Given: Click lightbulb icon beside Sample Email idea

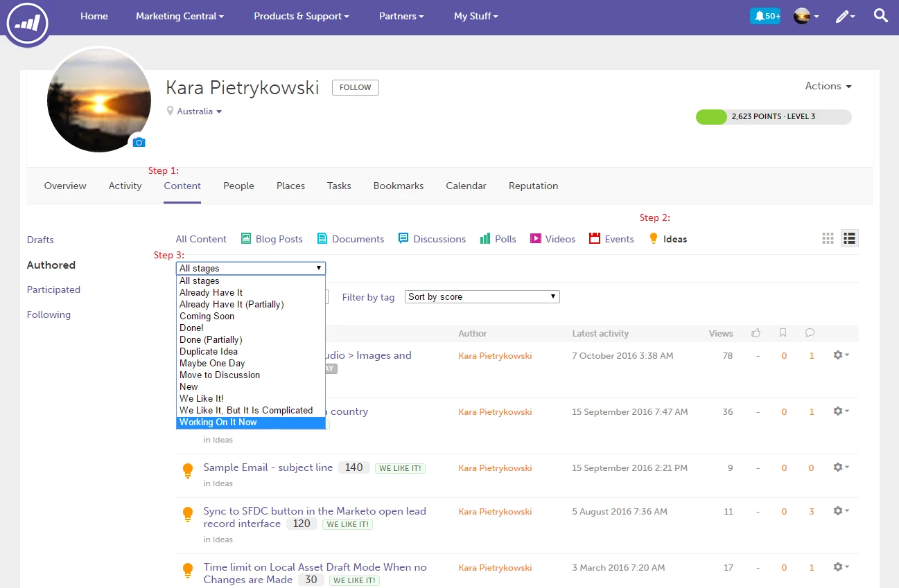Looking at the screenshot, I should (187, 471).
